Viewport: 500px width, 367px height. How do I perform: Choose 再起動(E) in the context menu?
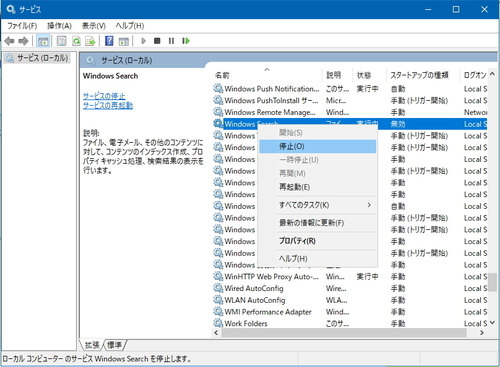(318, 187)
